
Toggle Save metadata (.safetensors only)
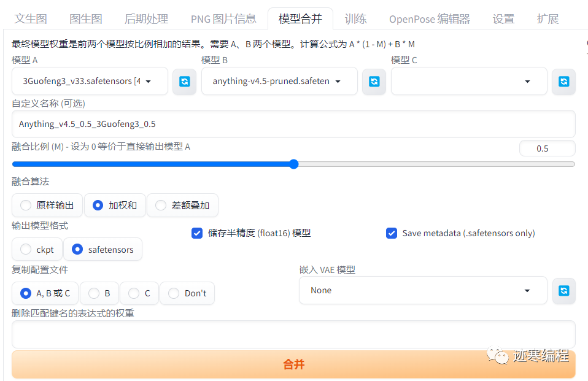point(392,233)
